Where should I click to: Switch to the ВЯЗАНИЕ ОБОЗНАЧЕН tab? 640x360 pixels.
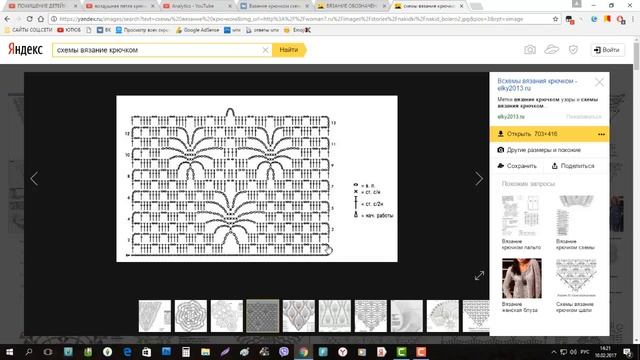tap(352, 6)
